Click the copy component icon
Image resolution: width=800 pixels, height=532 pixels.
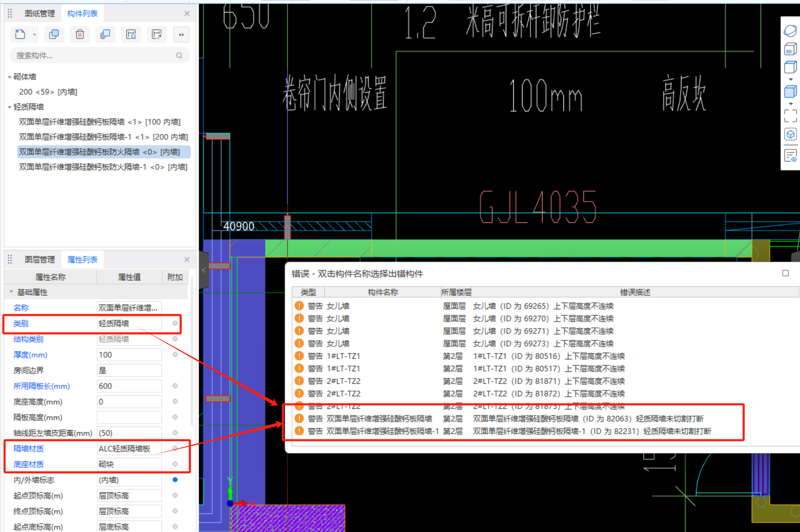click(x=54, y=34)
